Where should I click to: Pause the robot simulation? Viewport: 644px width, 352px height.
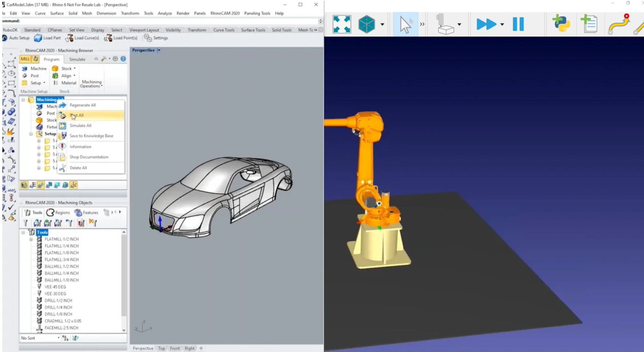coord(518,24)
